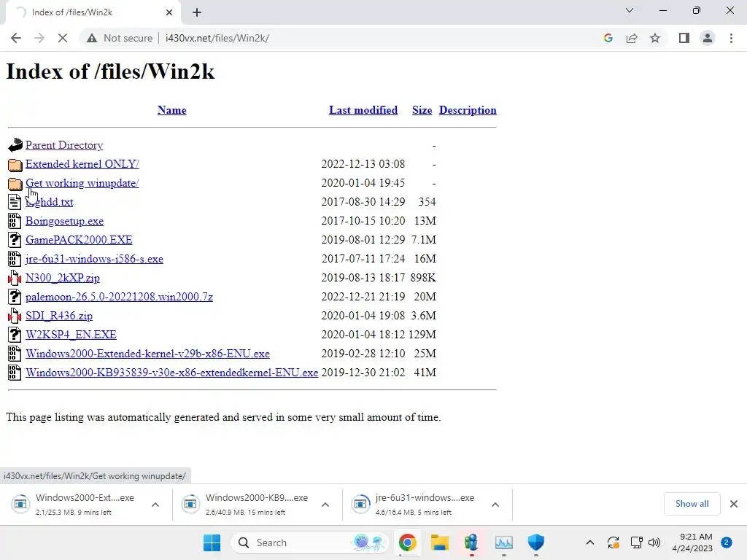Open the tab search dropdown
This screenshot has height=560, width=747.
coord(630,10)
